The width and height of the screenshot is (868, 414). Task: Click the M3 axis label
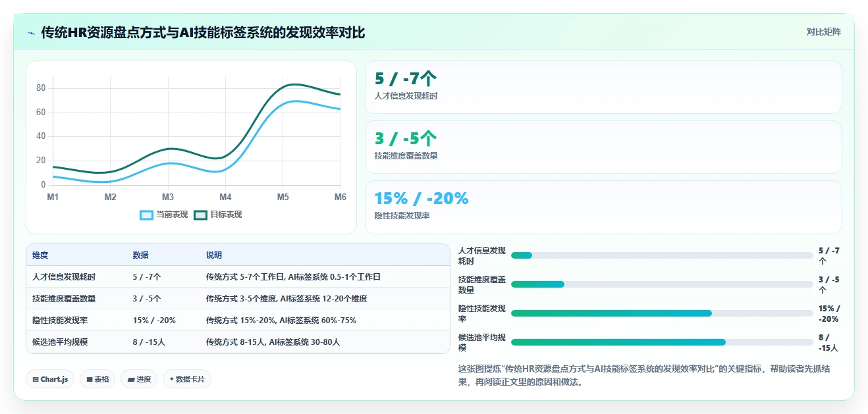click(x=168, y=197)
